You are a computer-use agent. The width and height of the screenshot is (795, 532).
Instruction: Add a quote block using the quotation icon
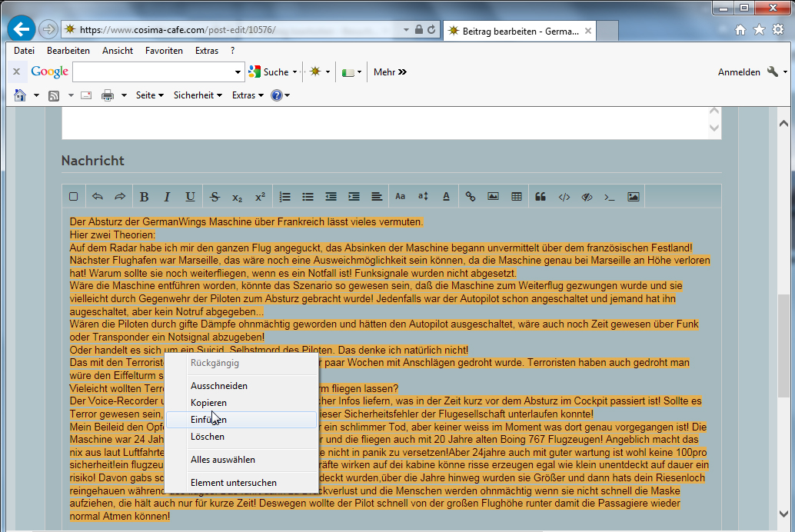pos(541,197)
